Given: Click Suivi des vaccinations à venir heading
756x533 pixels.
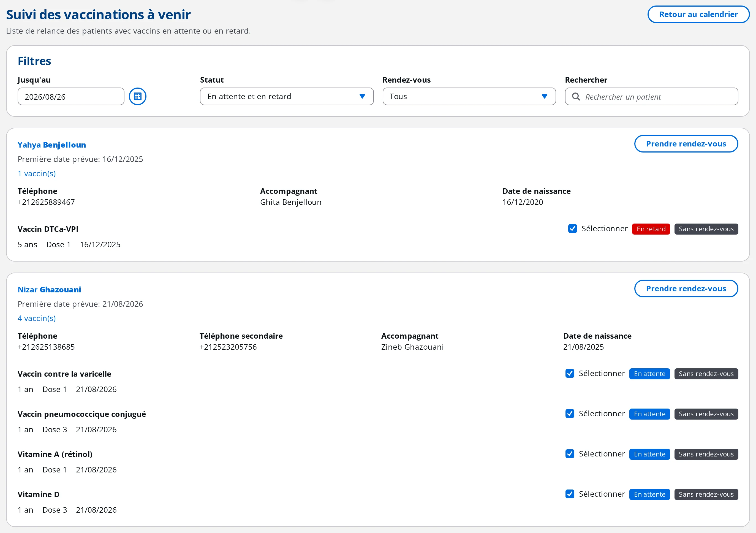Looking at the screenshot, I should [98, 15].
